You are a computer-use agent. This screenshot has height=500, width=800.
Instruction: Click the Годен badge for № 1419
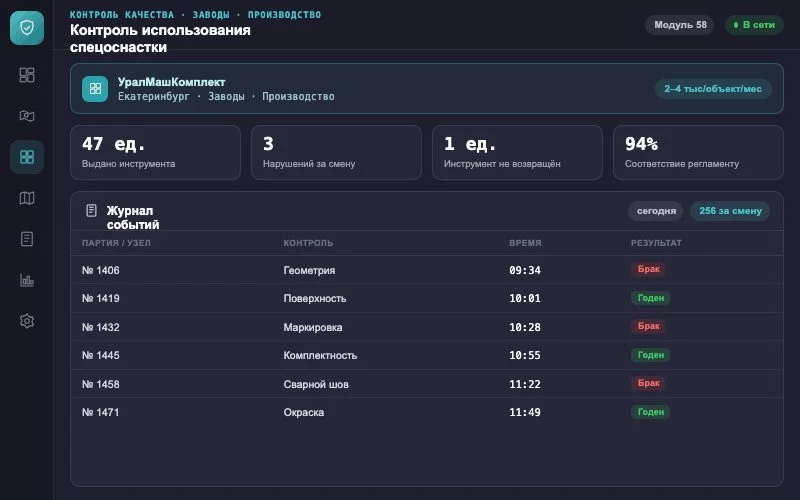(651, 297)
